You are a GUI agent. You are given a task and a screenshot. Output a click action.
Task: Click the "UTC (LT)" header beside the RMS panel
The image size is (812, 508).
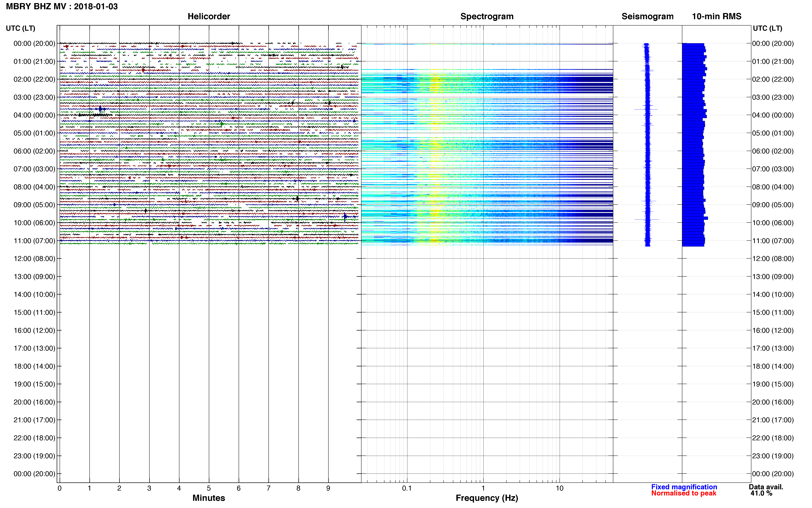pos(767,28)
